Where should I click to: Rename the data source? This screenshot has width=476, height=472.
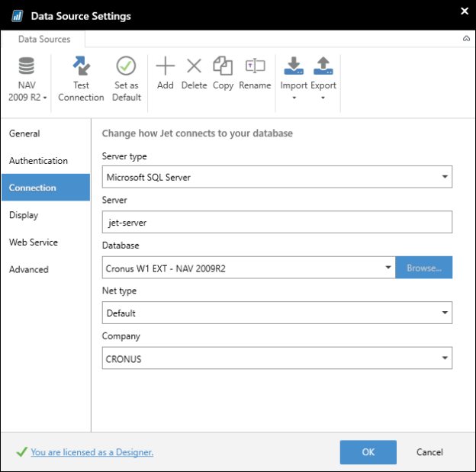pos(255,73)
